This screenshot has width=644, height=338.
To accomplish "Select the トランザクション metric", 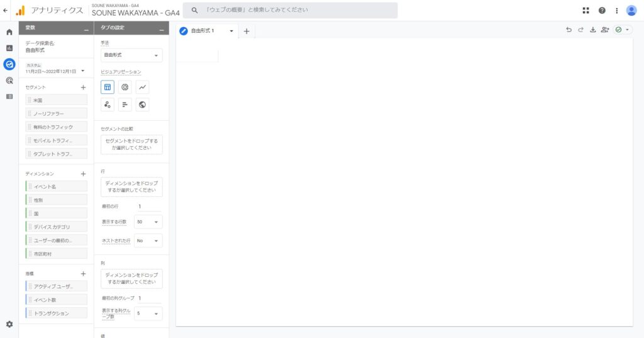I will point(56,313).
